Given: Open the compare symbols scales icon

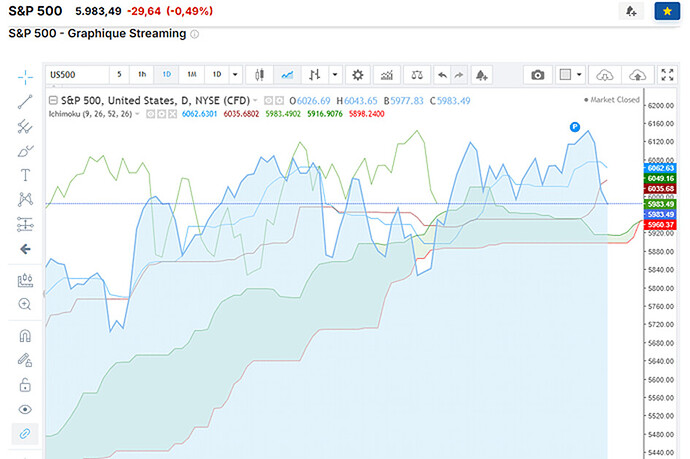Looking at the screenshot, I should coord(417,75).
